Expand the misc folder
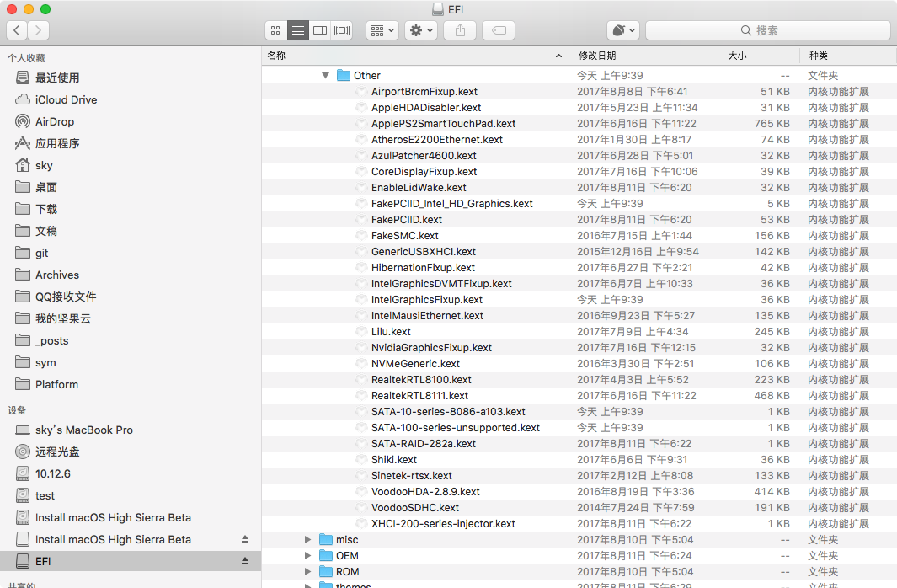This screenshot has width=897, height=588. [307, 539]
